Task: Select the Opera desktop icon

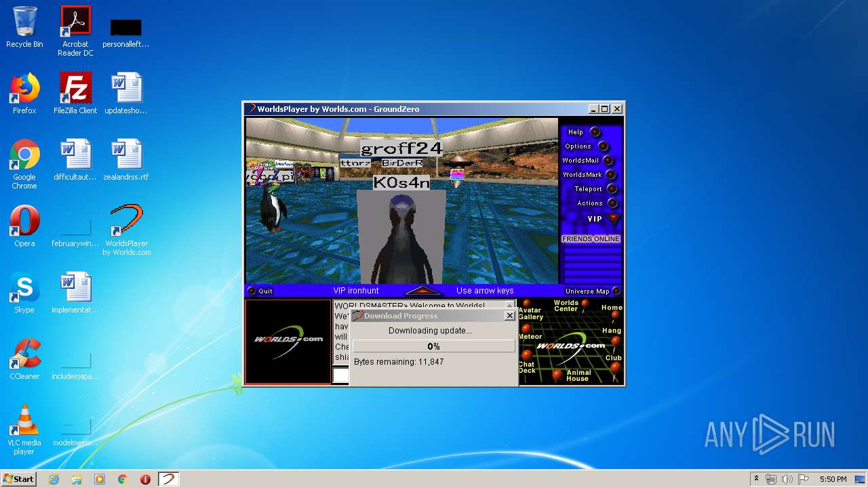Action: pos(24,226)
